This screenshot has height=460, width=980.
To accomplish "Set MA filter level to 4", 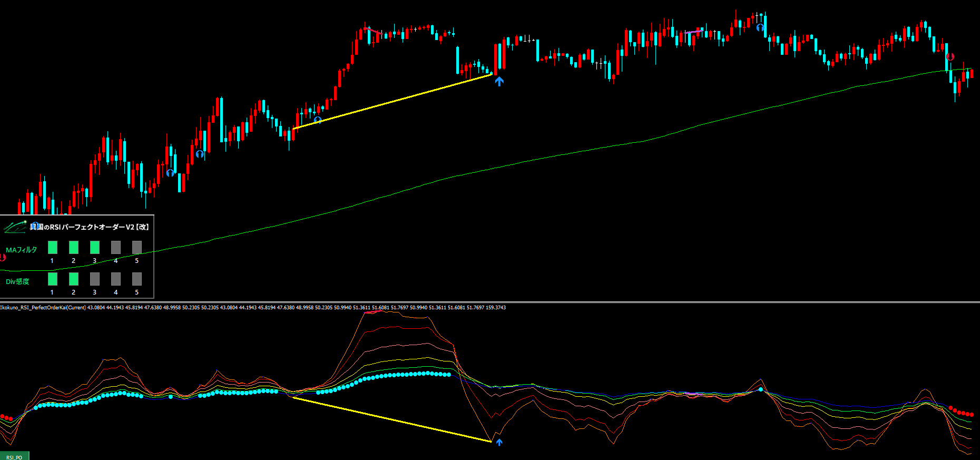I will [116, 247].
